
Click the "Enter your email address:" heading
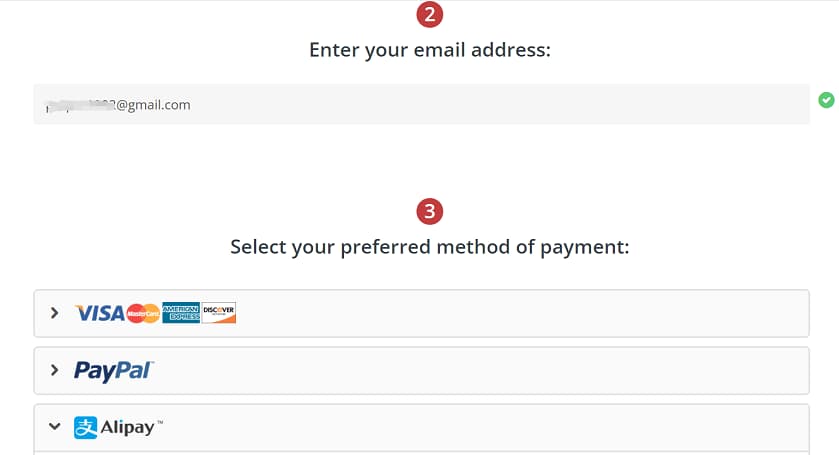click(x=430, y=49)
